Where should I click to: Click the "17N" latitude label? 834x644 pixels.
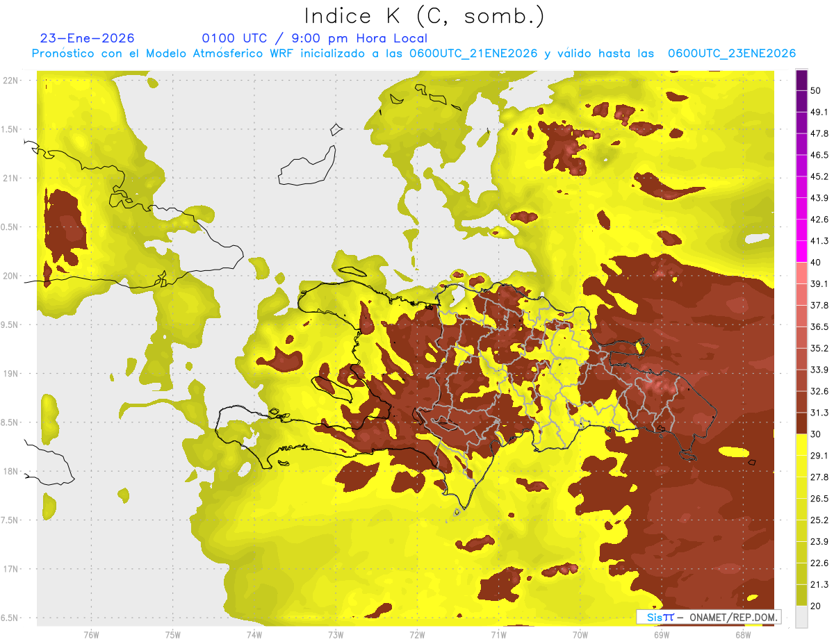[11, 569]
